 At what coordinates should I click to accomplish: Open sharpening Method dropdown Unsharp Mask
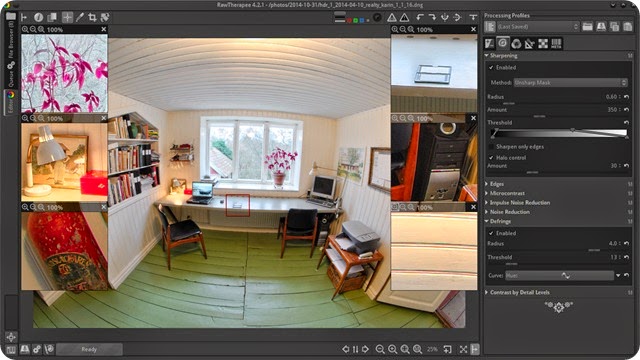point(571,82)
